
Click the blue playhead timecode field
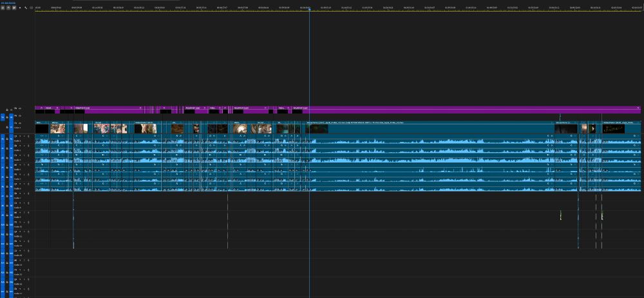(x=8, y=3)
